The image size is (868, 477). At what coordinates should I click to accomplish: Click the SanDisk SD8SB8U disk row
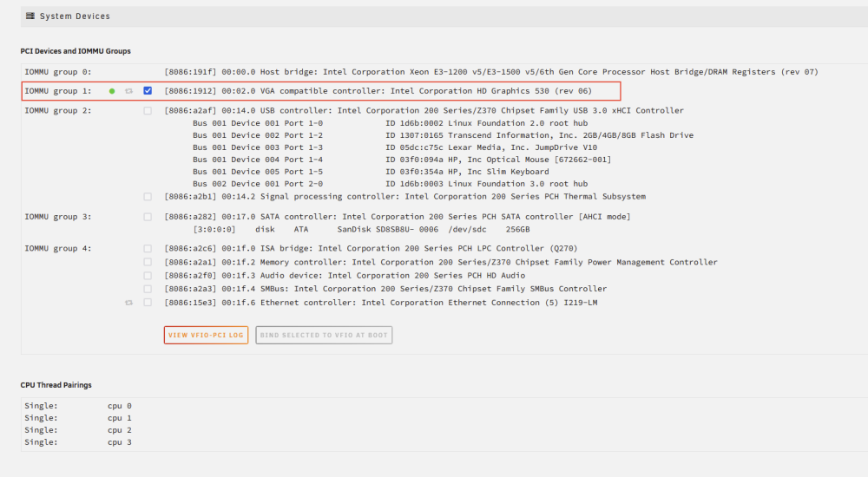click(x=361, y=229)
